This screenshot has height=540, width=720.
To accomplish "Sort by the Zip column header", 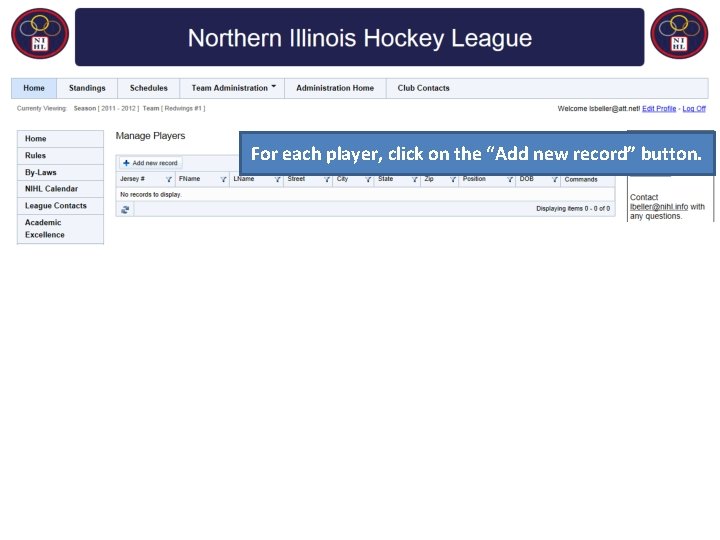I will pyautogui.click(x=429, y=179).
